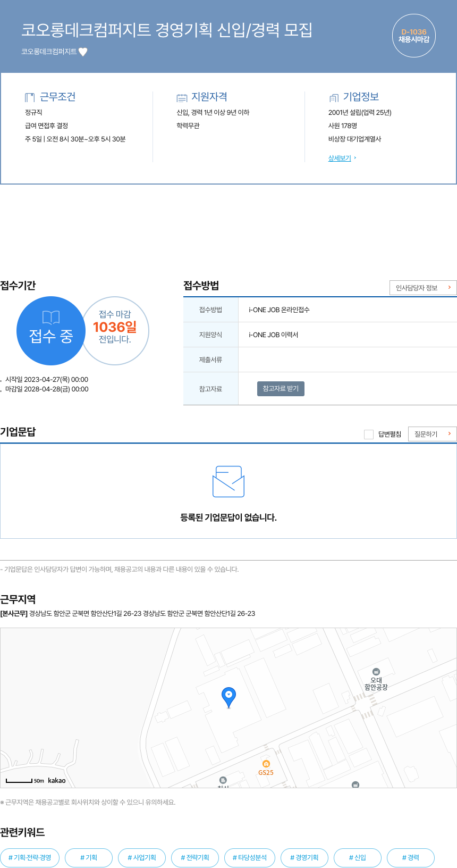Click the 50m map scale indicator
This screenshot has width=457, height=868.
point(25,781)
